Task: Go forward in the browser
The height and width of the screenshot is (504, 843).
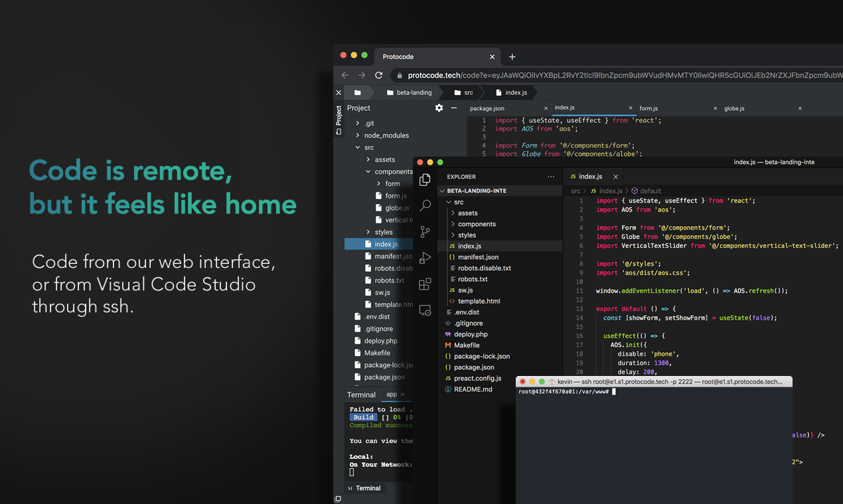Action: [x=362, y=76]
